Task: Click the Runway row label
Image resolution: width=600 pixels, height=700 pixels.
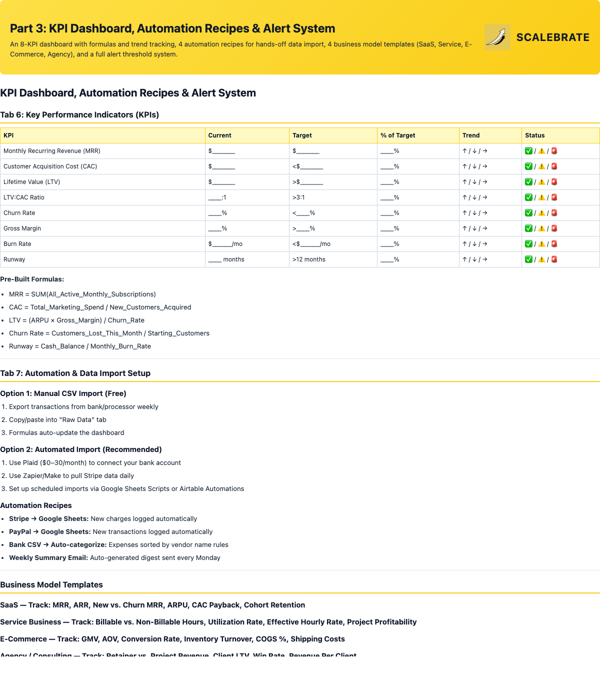Action: pos(14,259)
